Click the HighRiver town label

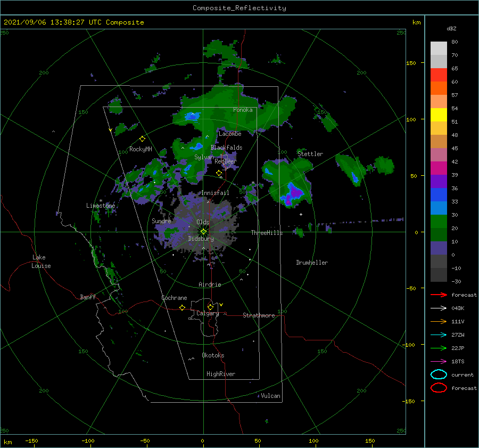[x=221, y=374]
